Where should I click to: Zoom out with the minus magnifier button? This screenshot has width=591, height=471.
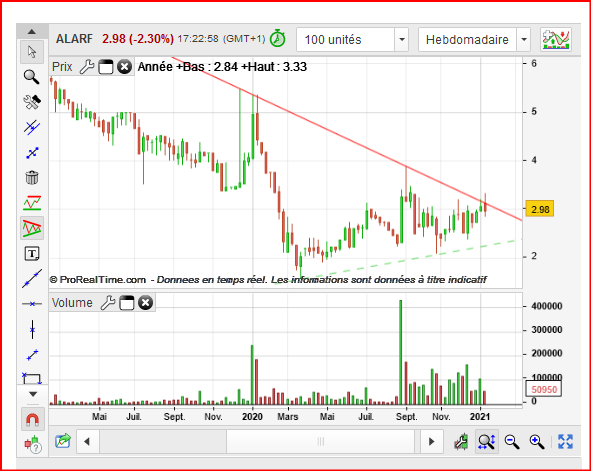coord(512,441)
